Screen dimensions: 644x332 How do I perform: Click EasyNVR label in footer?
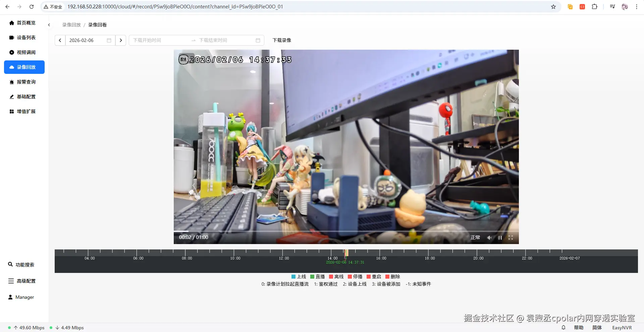click(x=622, y=328)
